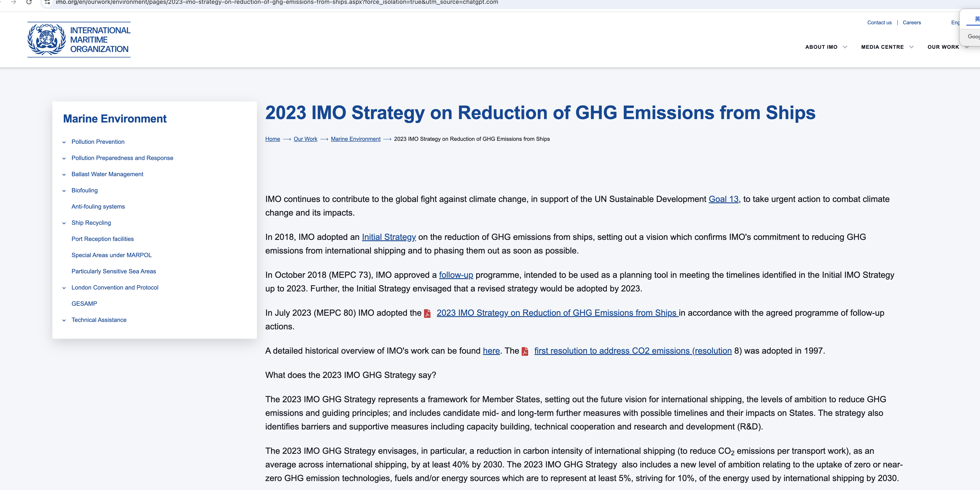Open the Media Centre dropdown arrow
The width and height of the screenshot is (980, 490).
pyautogui.click(x=912, y=47)
